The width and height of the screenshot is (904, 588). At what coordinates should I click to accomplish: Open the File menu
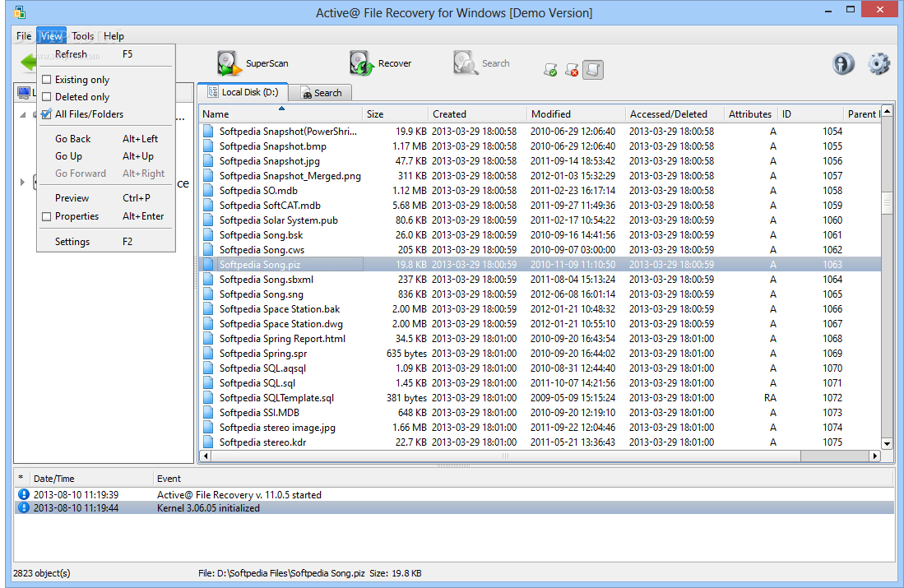click(x=24, y=35)
